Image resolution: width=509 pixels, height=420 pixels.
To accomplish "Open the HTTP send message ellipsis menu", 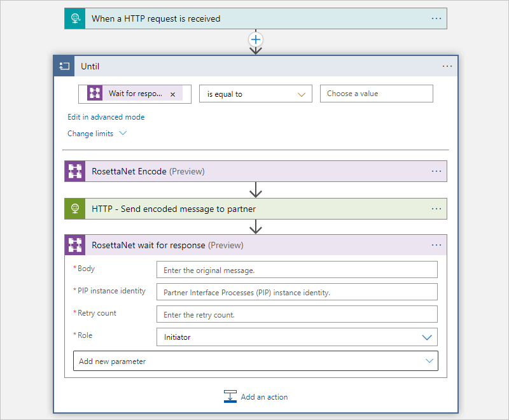I will [x=436, y=209].
